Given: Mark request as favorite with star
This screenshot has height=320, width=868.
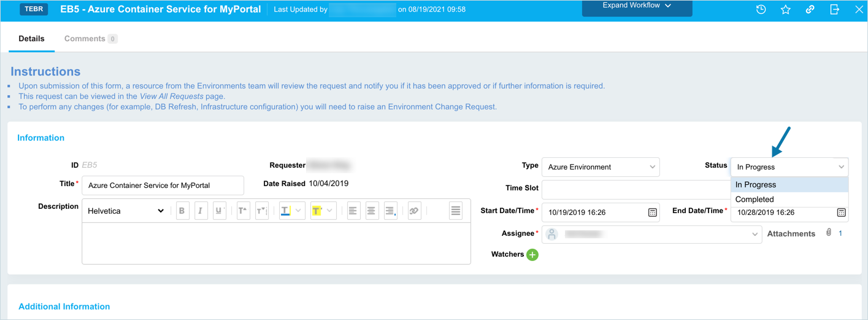Looking at the screenshot, I should (x=785, y=10).
